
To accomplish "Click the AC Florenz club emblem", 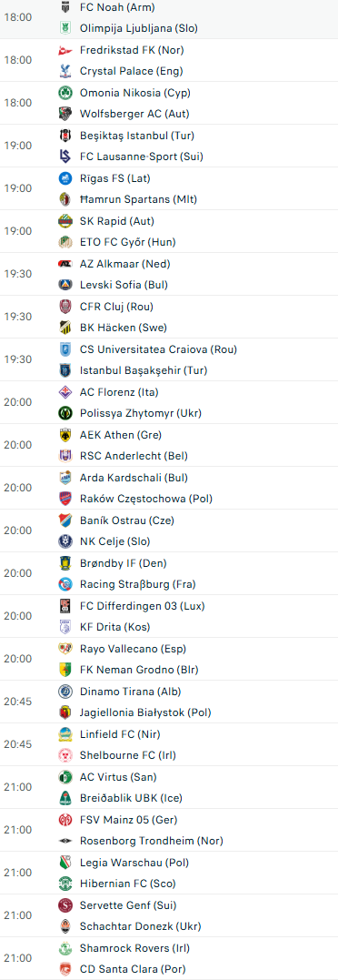I will pyautogui.click(x=65, y=392).
